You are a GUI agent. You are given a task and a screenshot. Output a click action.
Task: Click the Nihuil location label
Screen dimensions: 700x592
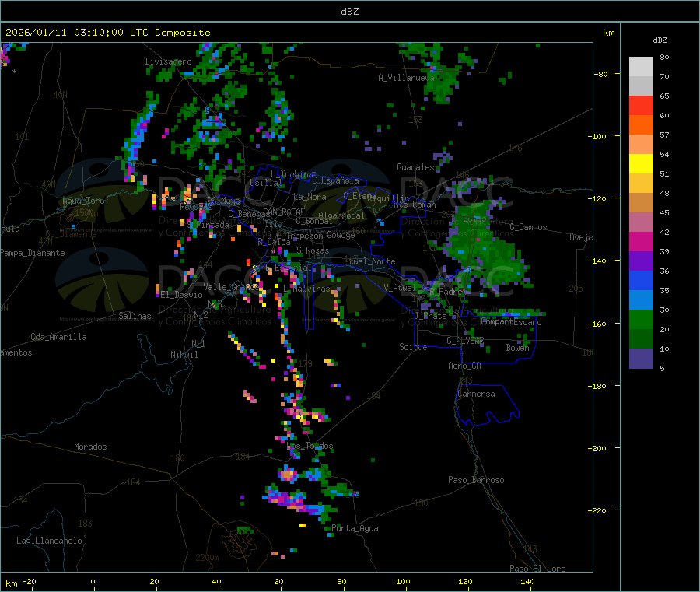[184, 355]
